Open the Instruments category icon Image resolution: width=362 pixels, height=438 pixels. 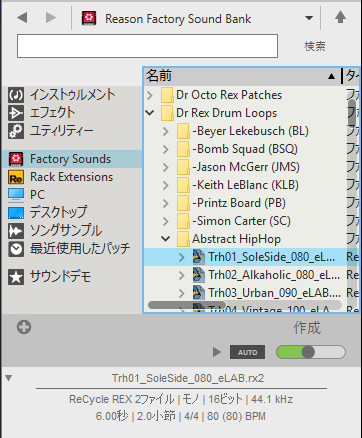[x=16, y=95]
